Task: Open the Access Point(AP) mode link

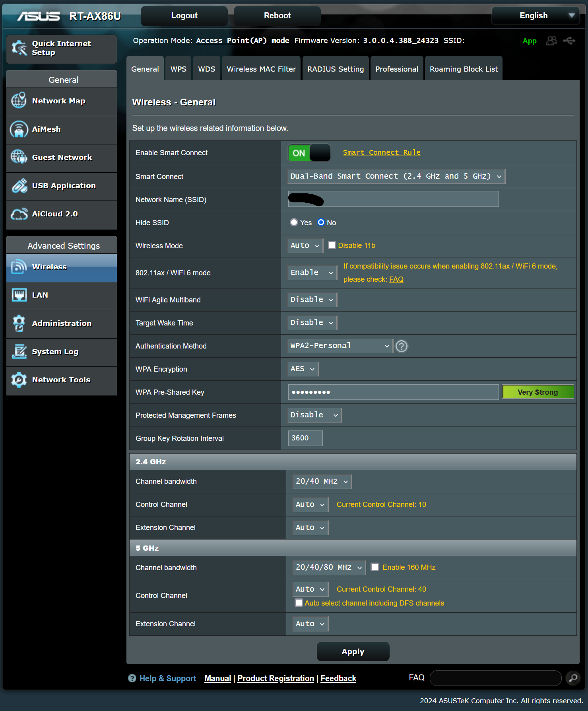Action: click(x=243, y=41)
